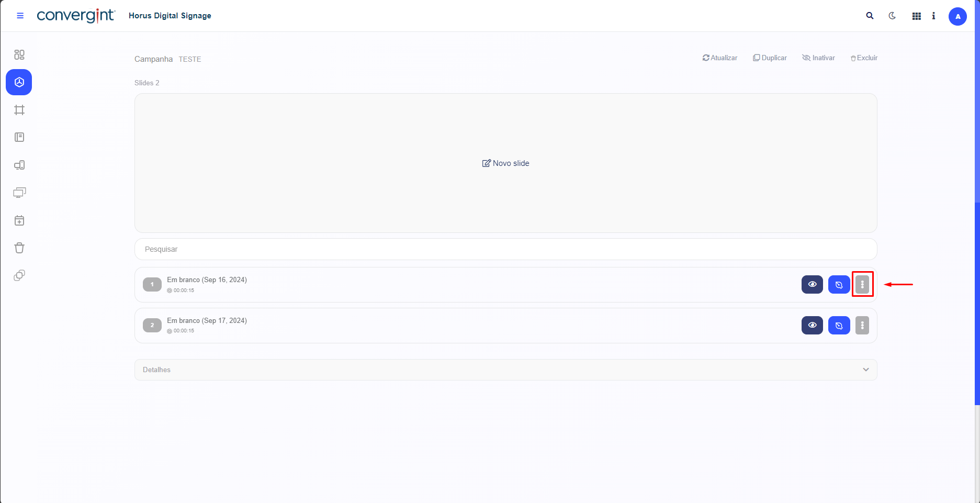
Task: Click the crop frame icon in sidebar
Action: 19,110
